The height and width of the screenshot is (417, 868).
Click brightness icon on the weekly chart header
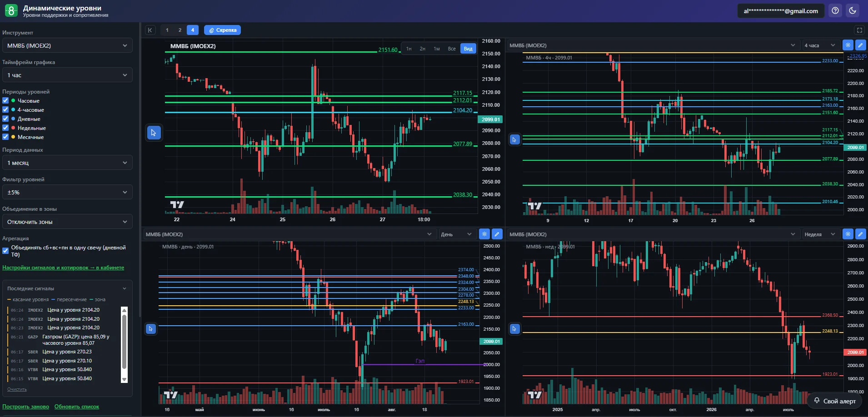click(x=848, y=234)
